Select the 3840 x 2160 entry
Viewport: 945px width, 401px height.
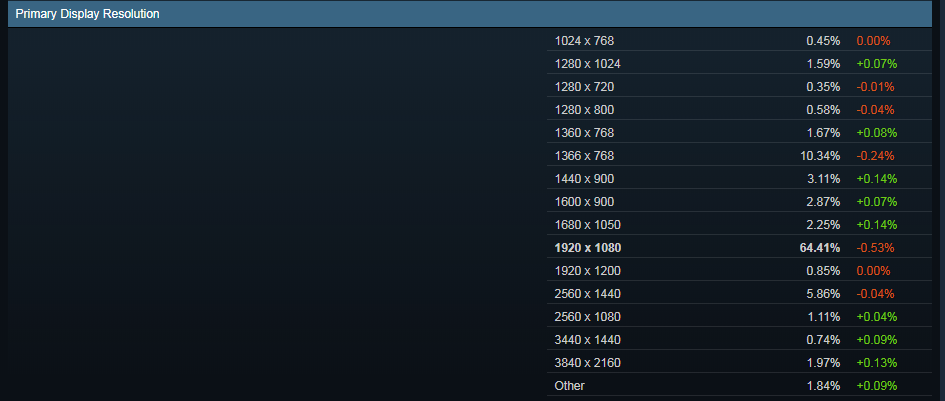click(587, 363)
